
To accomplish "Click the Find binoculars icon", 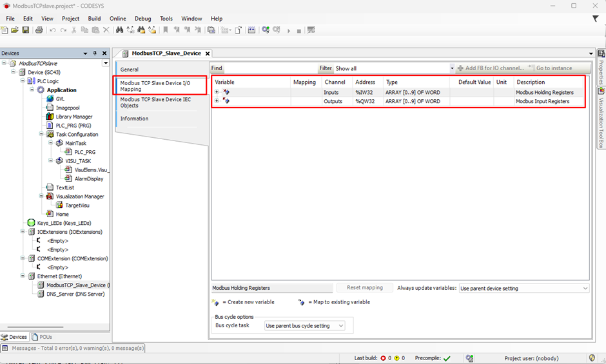I will (x=119, y=30).
